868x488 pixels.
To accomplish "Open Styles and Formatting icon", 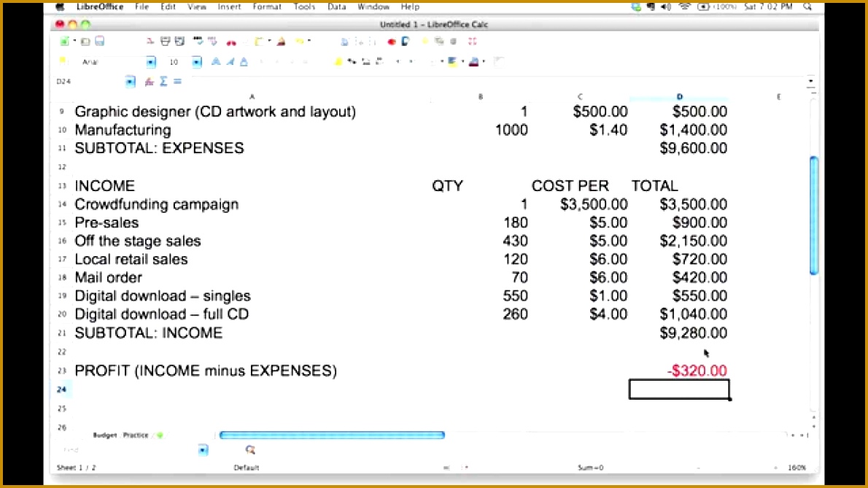I will tap(63, 61).
